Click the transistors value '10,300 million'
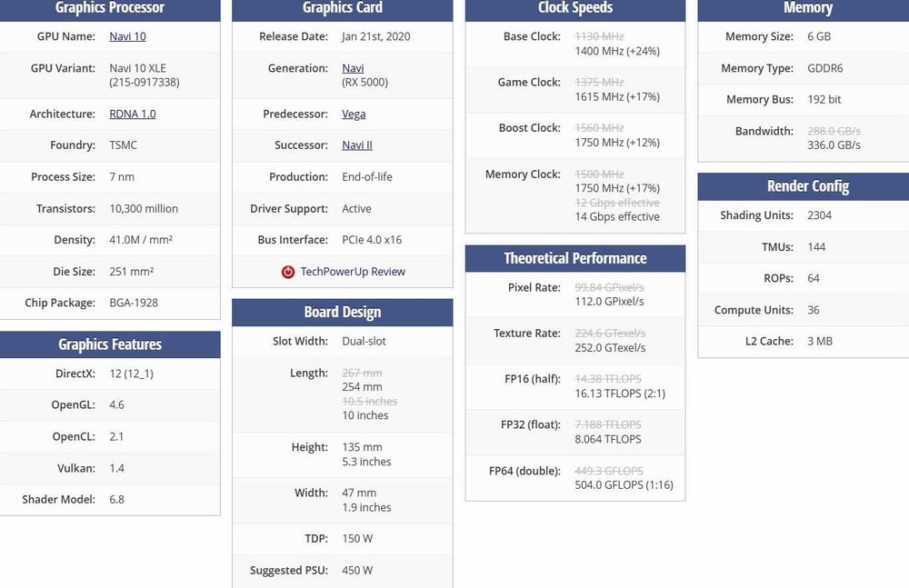 [x=144, y=208]
